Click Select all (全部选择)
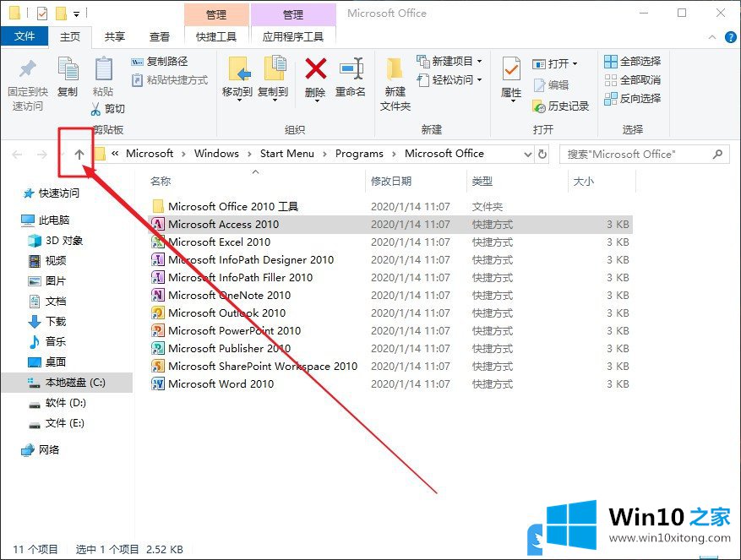 632,62
